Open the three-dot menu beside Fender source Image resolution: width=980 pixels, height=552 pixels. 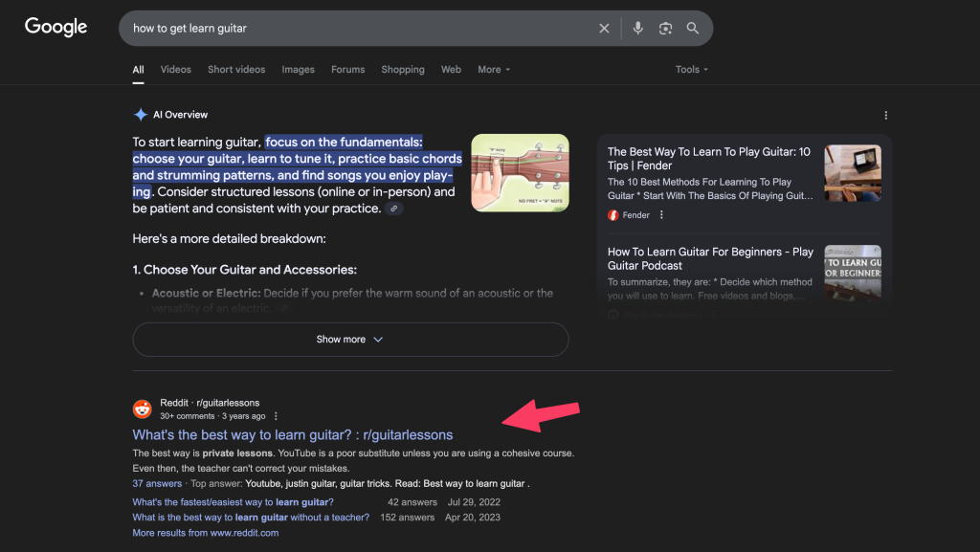pyautogui.click(x=661, y=215)
